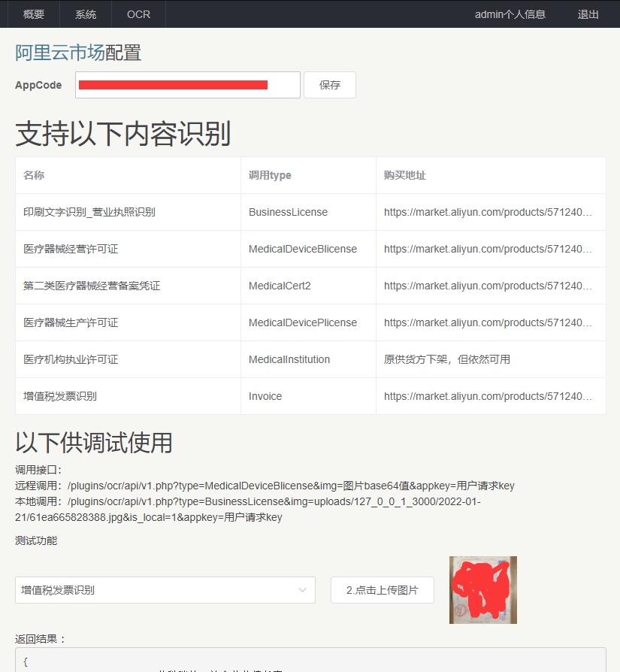620x672 pixels.
Task: Open the Invoice purchase URL
Action: [488, 396]
